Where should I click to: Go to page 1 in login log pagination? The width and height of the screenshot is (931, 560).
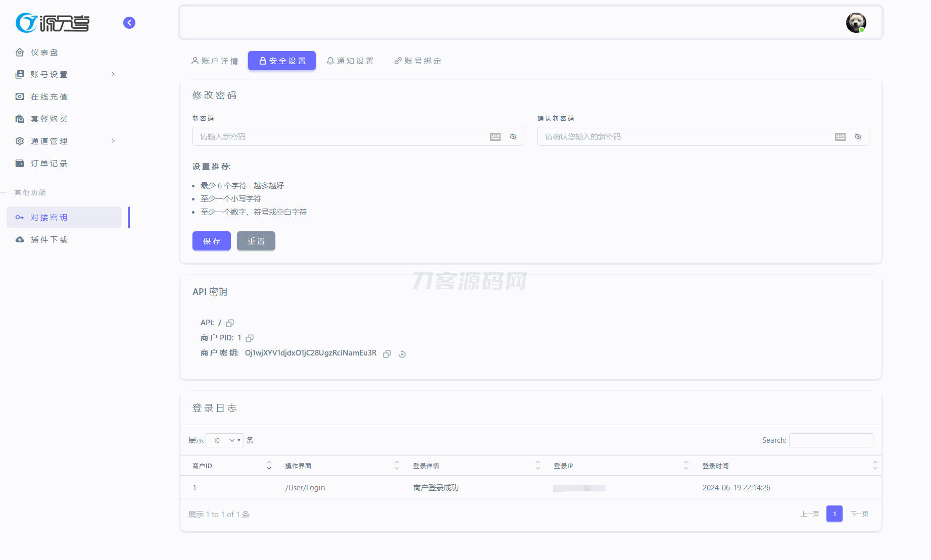point(834,514)
